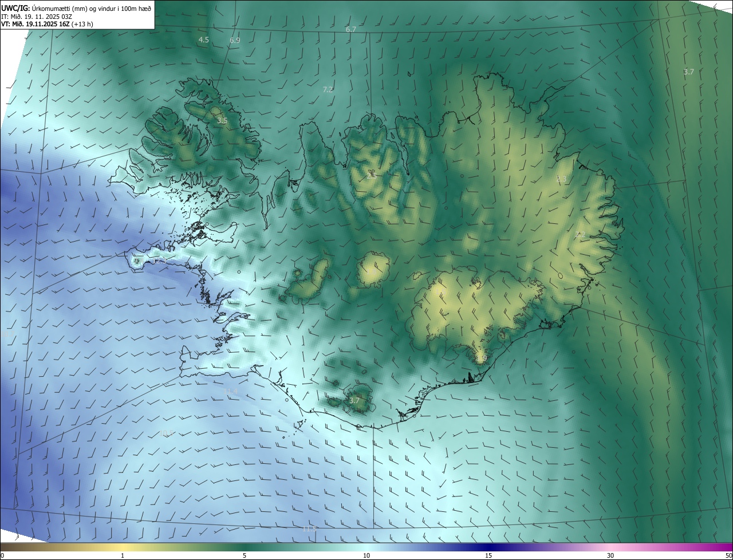Click the 50 tick on the colorbar

(x=728, y=555)
